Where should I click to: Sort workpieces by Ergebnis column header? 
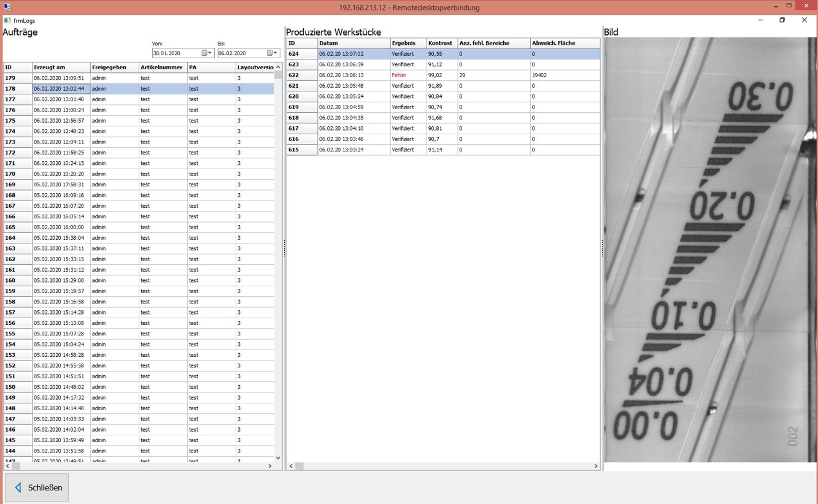tap(407, 44)
